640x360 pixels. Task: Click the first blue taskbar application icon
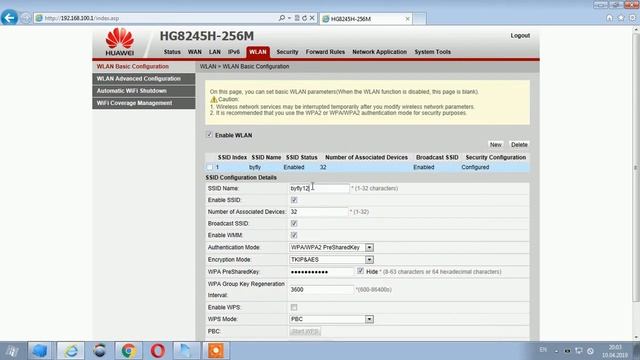(40, 351)
